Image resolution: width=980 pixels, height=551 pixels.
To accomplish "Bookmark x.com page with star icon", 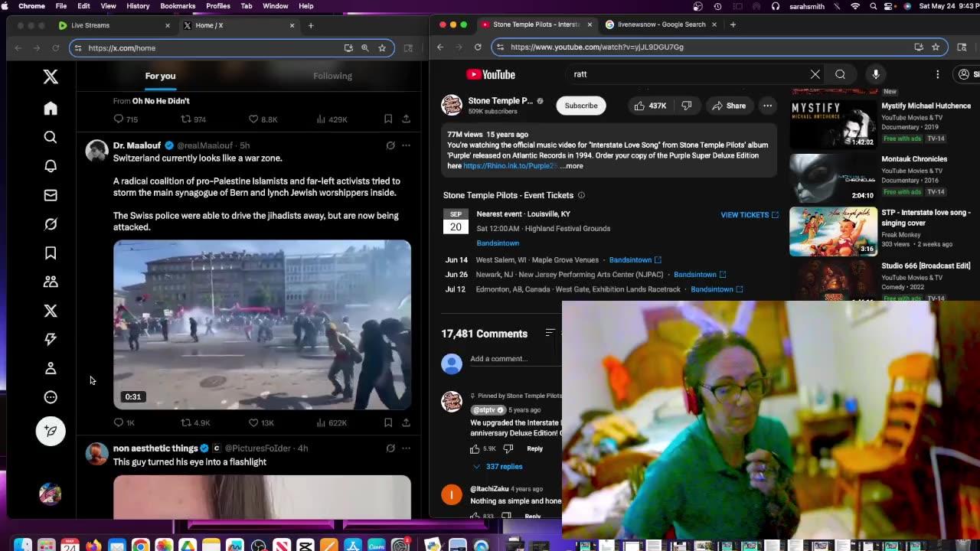I will tap(382, 47).
